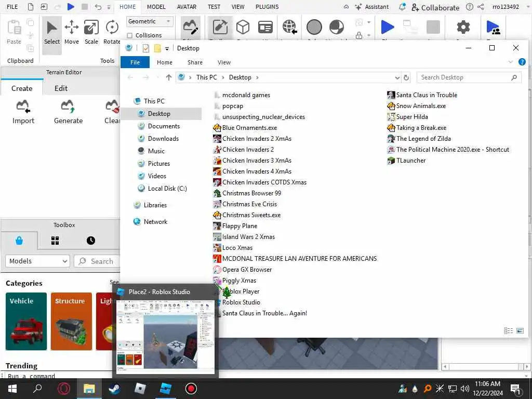This screenshot has height=399, width=532.
Task: Click the gray Material sphere icon
Action: (x=314, y=27)
